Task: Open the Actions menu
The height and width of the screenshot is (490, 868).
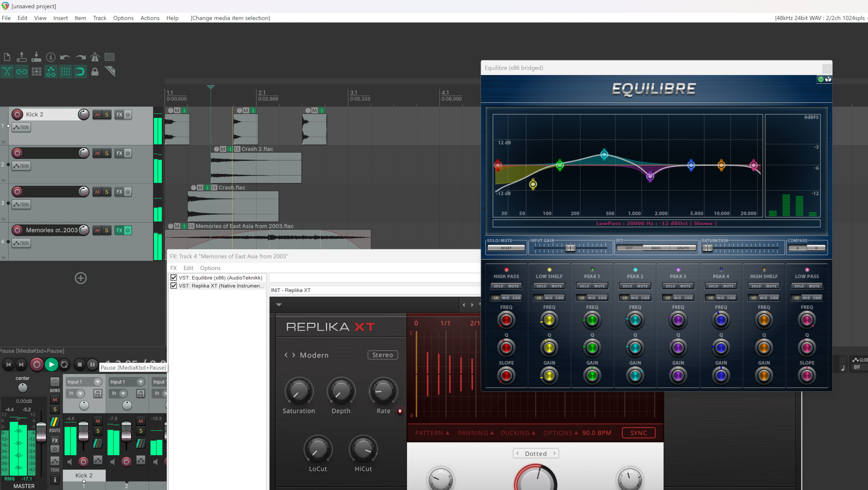Action: [x=150, y=18]
